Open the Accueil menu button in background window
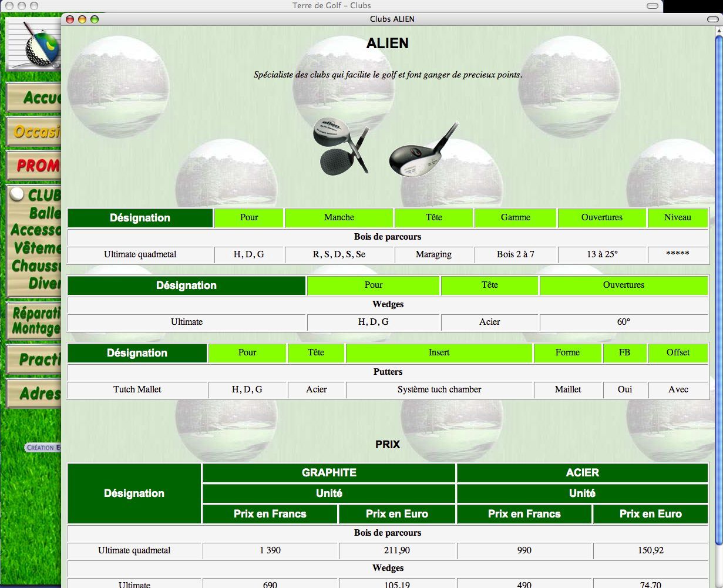The width and height of the screenshot is (723, 588). pos(34,98)
